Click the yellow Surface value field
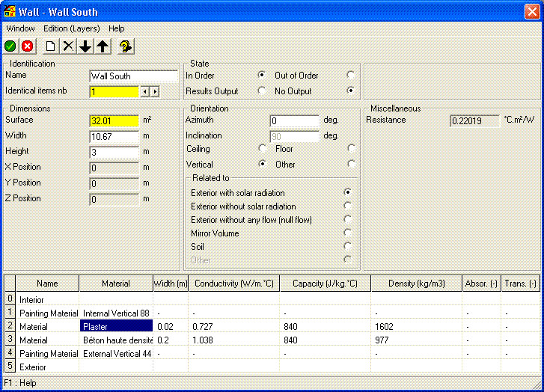The height and width of the screenshot is (392, 544). [x=114, y=120]
